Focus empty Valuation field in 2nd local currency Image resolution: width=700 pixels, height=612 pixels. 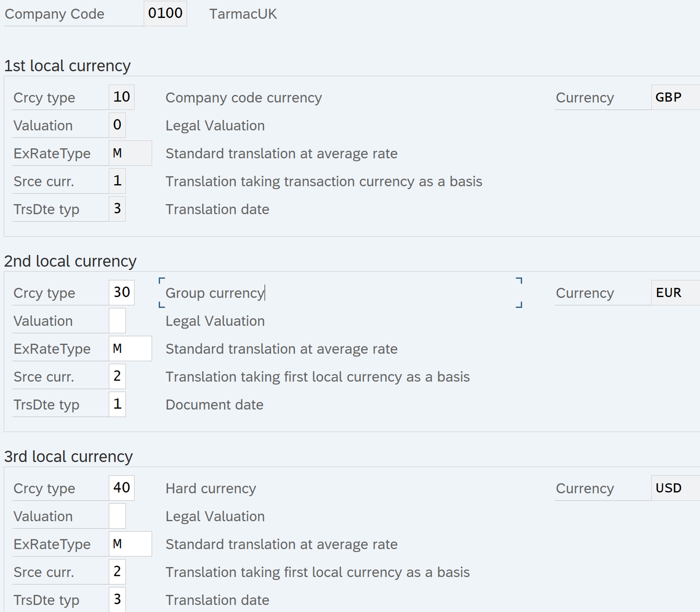coord(117,321)
